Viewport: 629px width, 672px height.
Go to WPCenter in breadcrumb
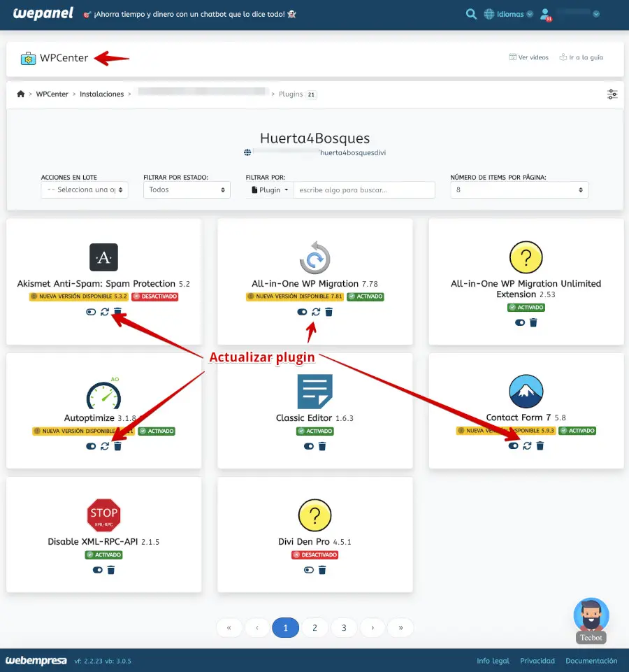coord(52,94)
